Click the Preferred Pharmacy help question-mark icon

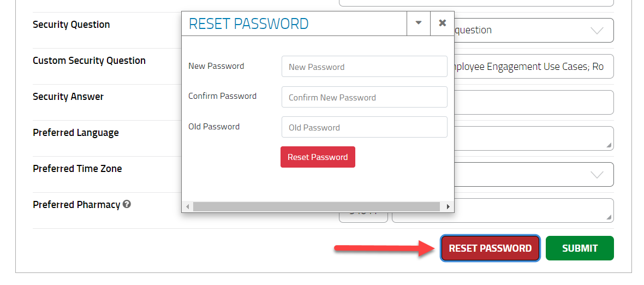[x=127, y=204]
